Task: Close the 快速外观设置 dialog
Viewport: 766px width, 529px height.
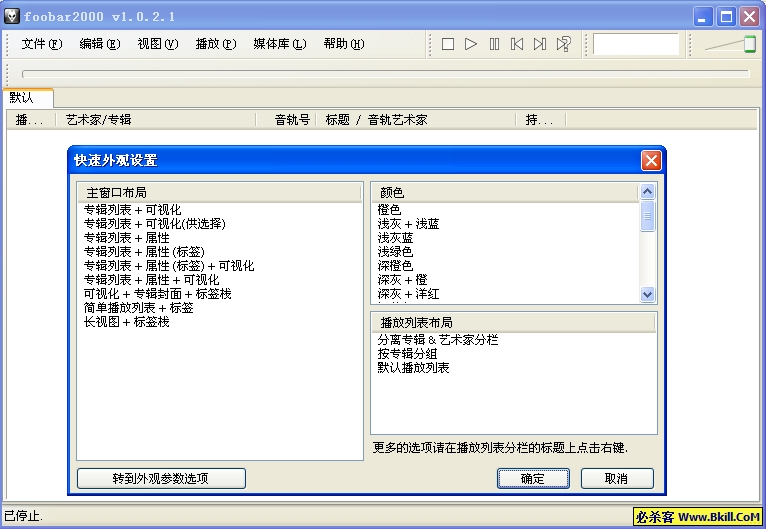Action: tap(651, 160)
